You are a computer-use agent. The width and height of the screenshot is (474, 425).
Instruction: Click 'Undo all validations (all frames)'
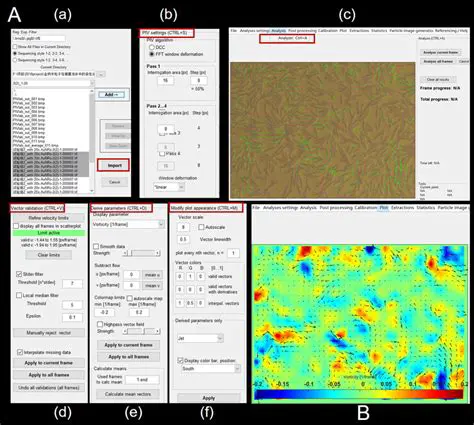[x=49, y=388]
